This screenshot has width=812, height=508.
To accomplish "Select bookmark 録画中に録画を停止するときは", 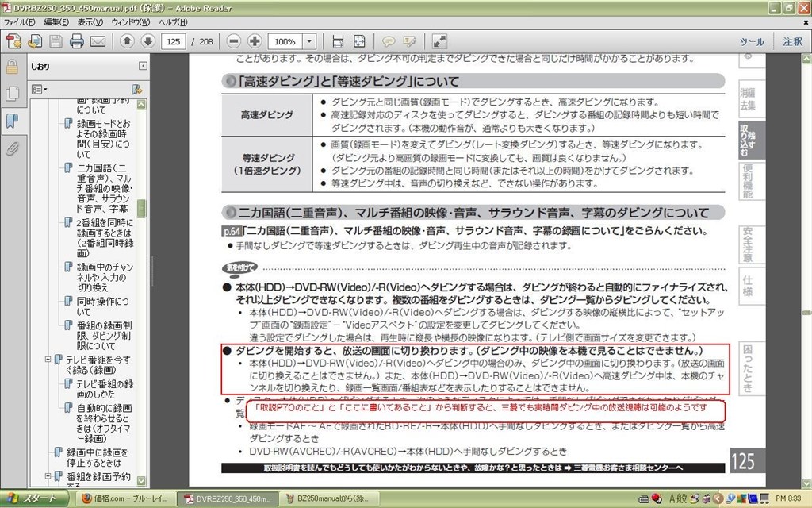I will coord(98,458).
